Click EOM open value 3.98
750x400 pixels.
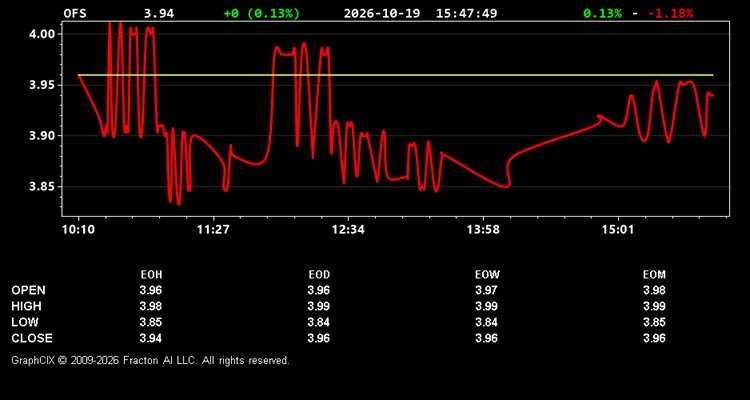tap(654, 290)
